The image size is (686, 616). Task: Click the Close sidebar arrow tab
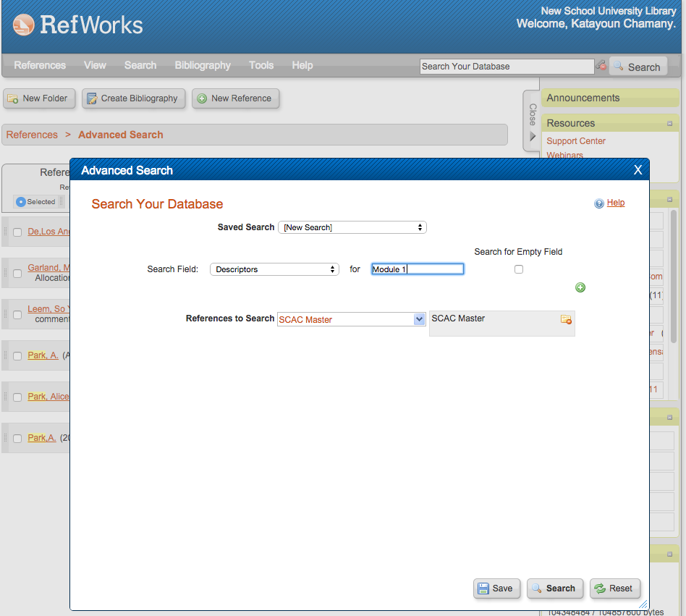click(x=532, y=121)
